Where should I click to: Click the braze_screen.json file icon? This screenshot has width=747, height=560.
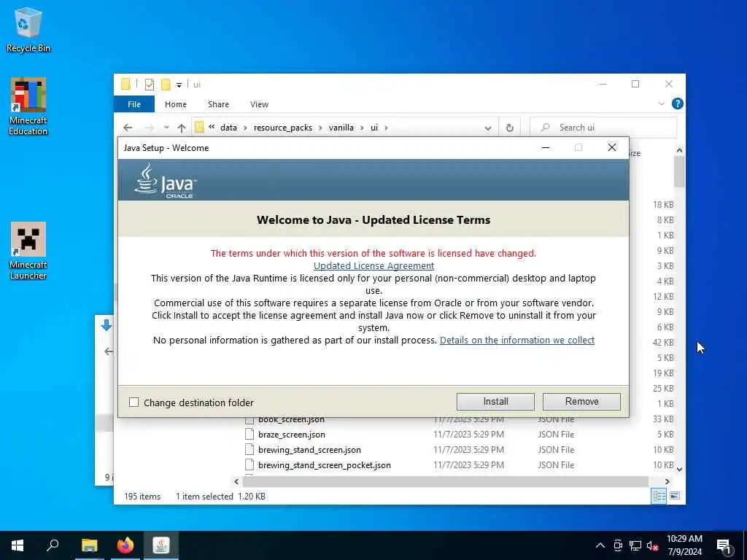click(x=249, y=435)
